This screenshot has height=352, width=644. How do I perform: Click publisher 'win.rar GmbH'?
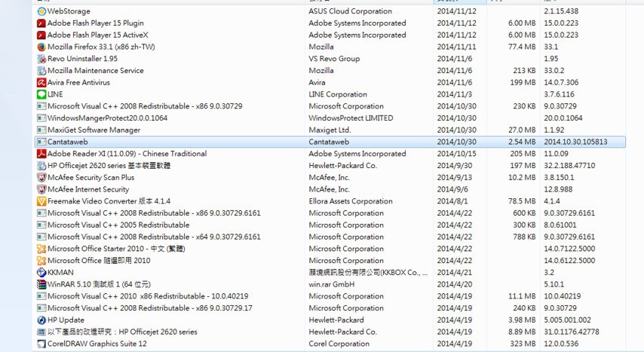(332, 284)
